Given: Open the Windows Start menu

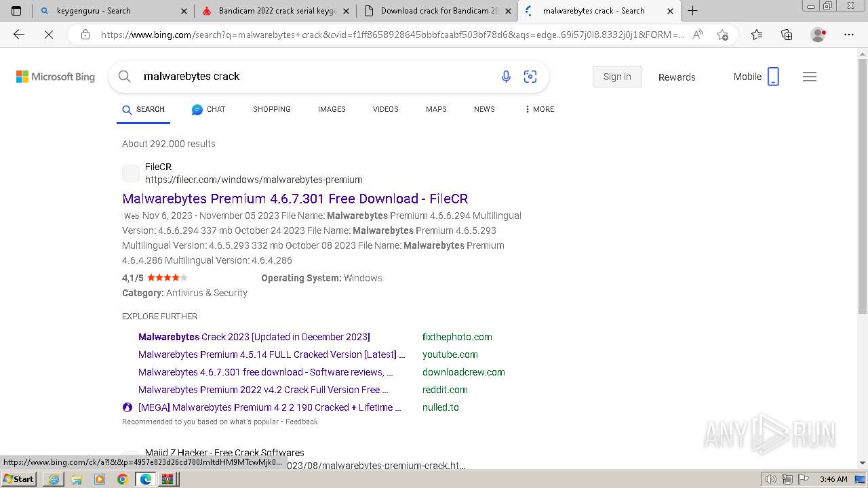Looking at the screenshot, I should coord(18,479).
